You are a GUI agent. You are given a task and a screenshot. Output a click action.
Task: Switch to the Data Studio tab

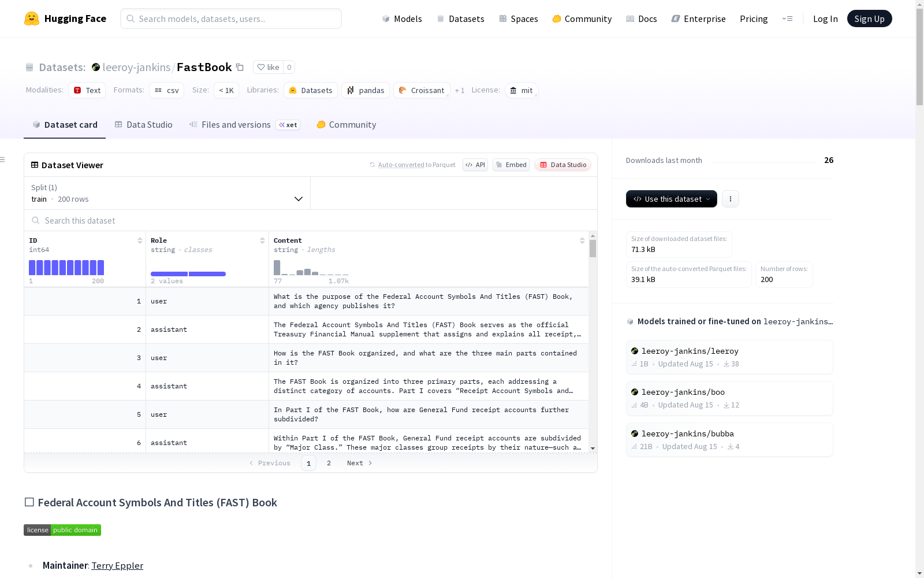tap(143, 125)
